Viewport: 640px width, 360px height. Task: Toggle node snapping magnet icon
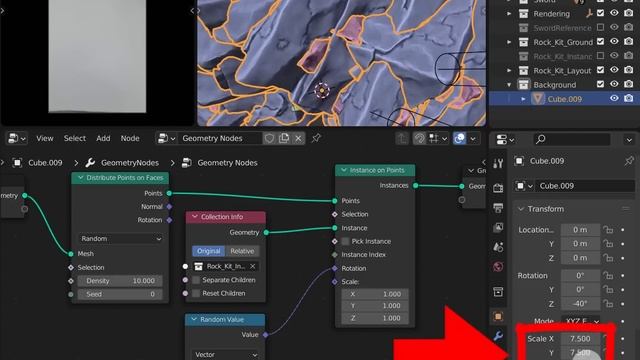pyautogui.click(x=419, y=138)
